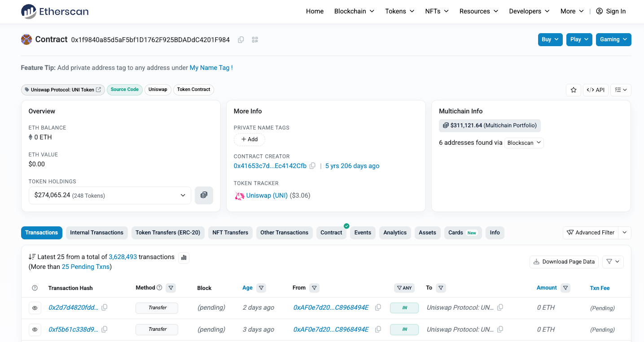Open the My Name Tag link
Viewport: 644px width, 342px height.
pos(211,68)
